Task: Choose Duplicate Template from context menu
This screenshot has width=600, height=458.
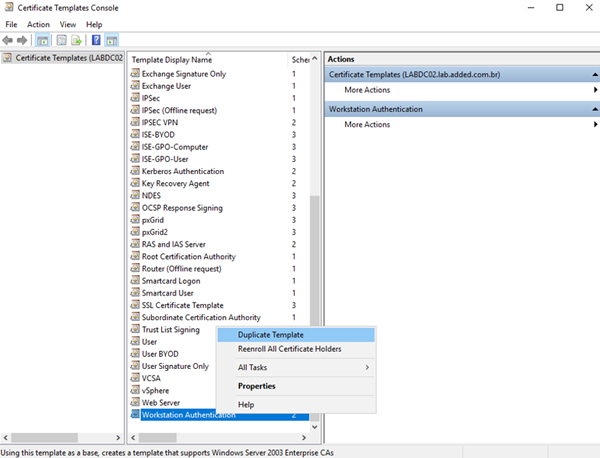Action: (271, 335)
